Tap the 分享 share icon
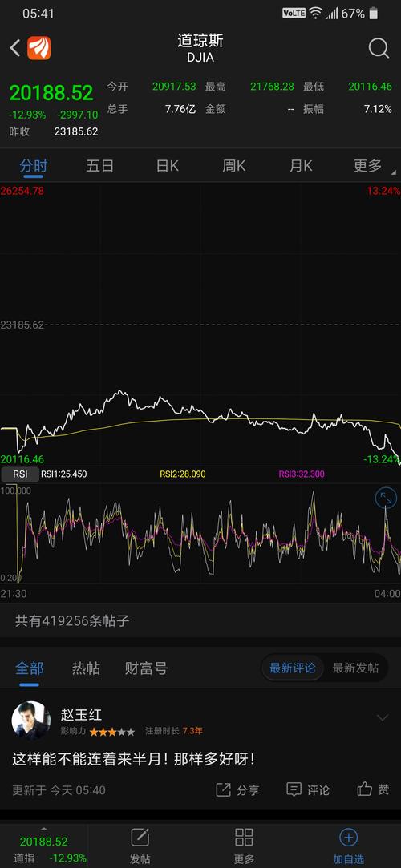 [223, 789]
